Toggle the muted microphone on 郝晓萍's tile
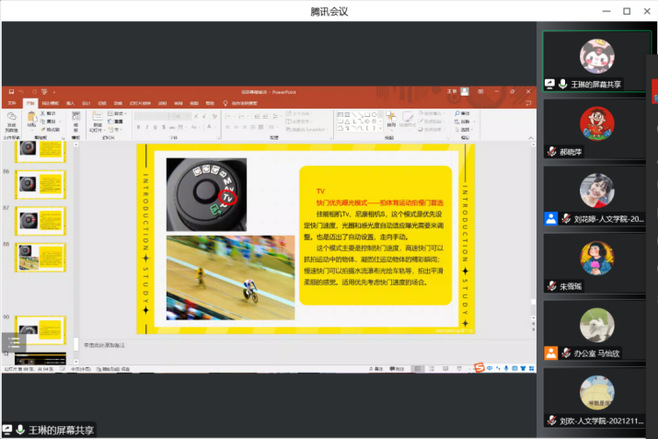 551,151
